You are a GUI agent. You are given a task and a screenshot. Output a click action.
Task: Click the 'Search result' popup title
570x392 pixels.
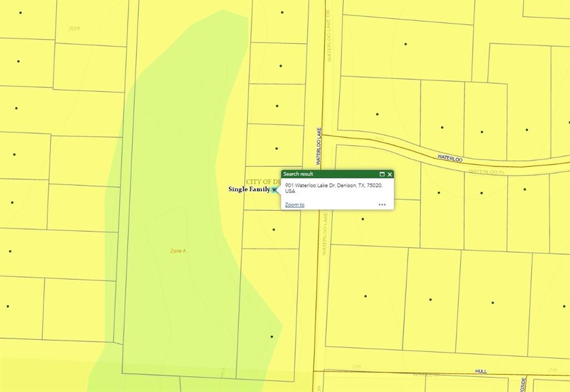coord(298,174)
